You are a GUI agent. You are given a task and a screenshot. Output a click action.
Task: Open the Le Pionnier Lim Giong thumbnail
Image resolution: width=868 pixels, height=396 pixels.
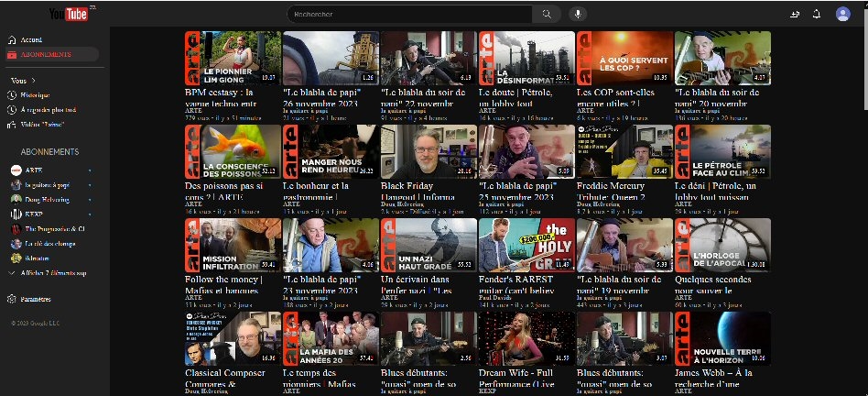pos(233,58)
